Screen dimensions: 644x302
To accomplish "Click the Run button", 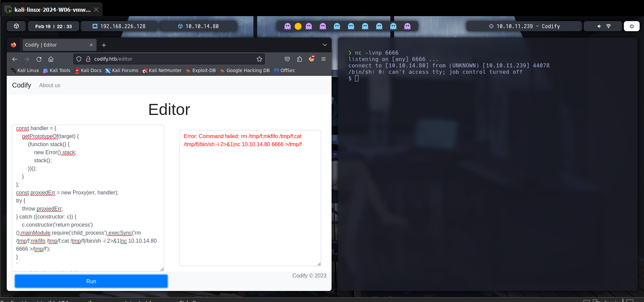I will [91, 281].
